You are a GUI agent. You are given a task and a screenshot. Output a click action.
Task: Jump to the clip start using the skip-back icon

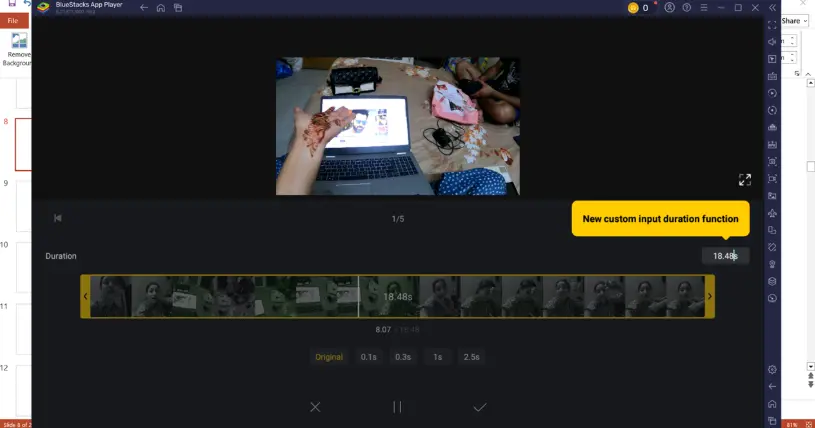[58, 218]
